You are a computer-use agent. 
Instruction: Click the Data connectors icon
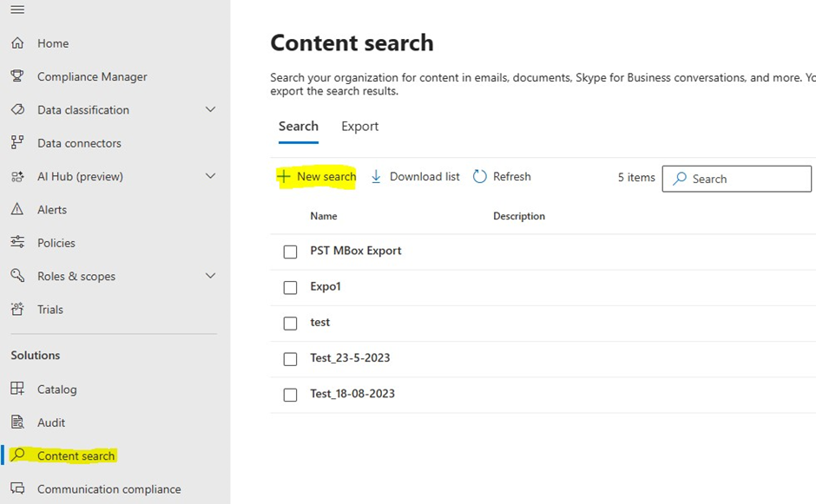17,143
